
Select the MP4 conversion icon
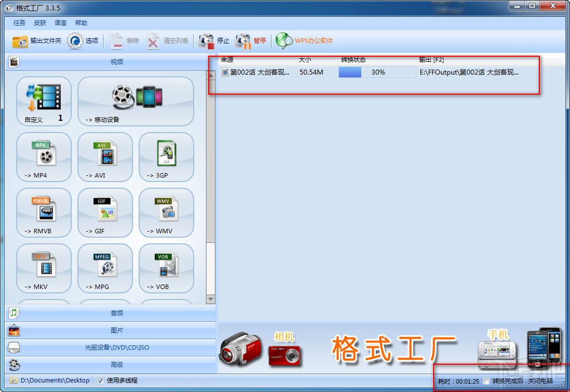coord(43,157)
